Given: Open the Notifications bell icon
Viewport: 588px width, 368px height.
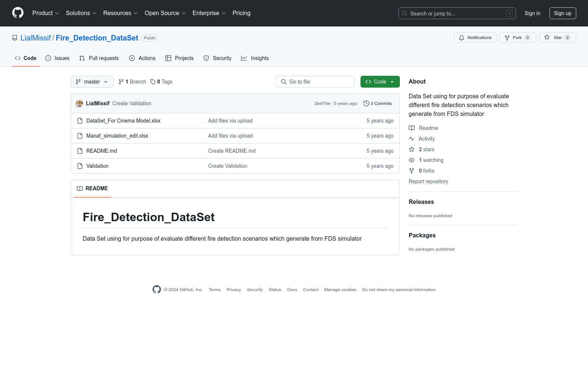Looking at the screenshot, I should (462, 38).
